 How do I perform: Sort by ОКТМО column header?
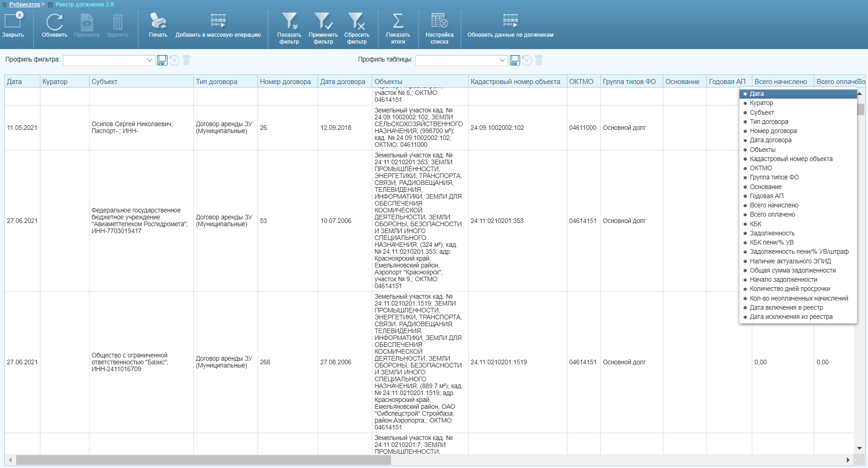coord(584,82)
